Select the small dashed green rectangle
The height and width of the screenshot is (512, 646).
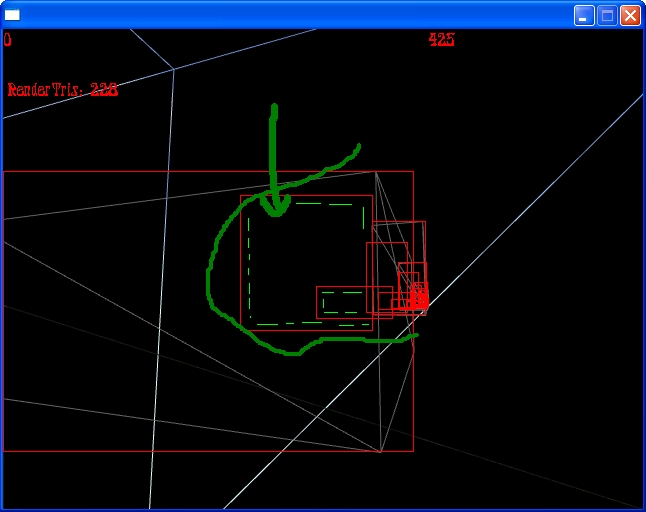pyautogui.click(x=343, y=301)
